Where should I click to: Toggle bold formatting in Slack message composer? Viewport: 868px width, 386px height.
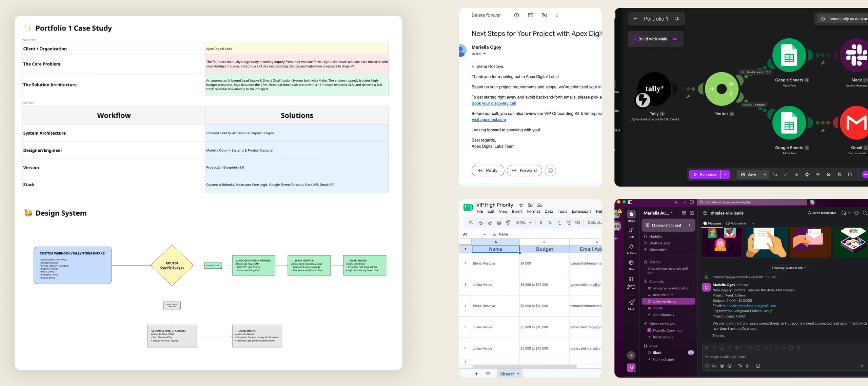point(707,348)
